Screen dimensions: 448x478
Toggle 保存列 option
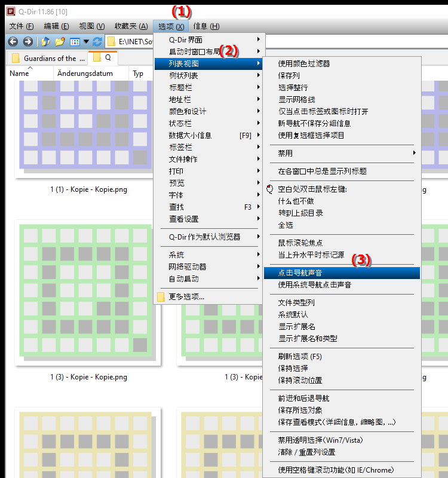pyautogui.click(x=342, y=76)
